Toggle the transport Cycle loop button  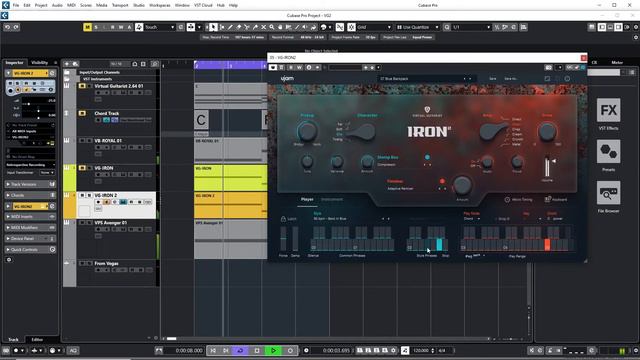pyautogui.click(x=240, y=350)
